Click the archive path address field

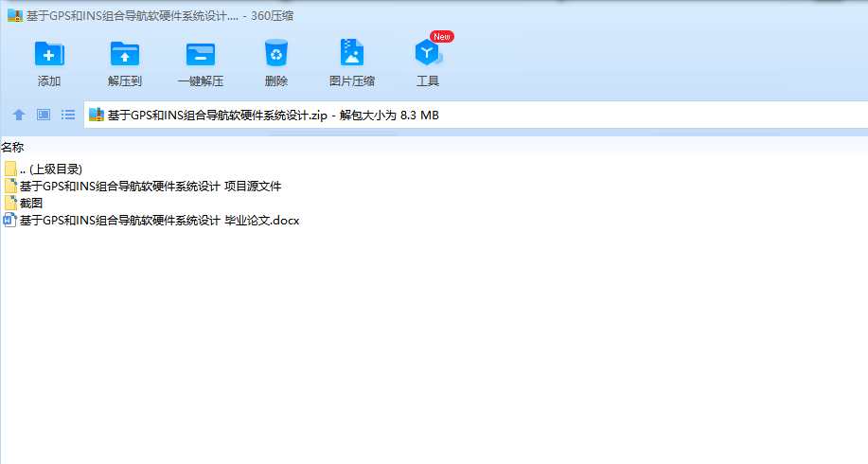(476, 115)
